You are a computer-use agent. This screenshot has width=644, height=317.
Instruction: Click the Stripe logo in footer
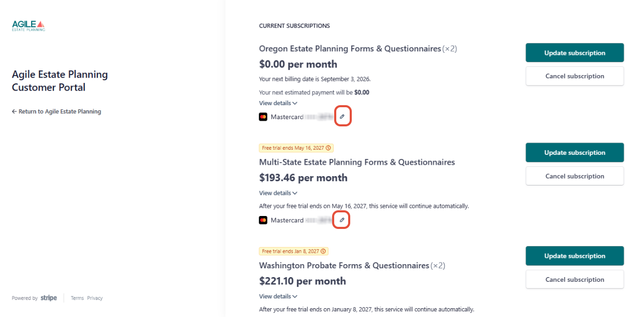pos(49,298)
